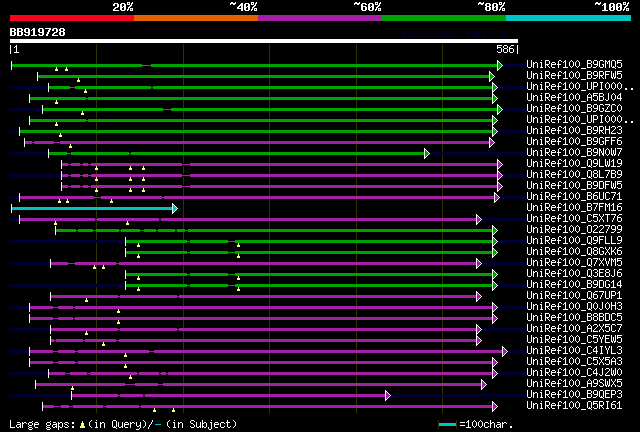Select the UniRef100_Q9LW19 label text
The height and width of the screenshot is (432, 640).
pos(574,164)
